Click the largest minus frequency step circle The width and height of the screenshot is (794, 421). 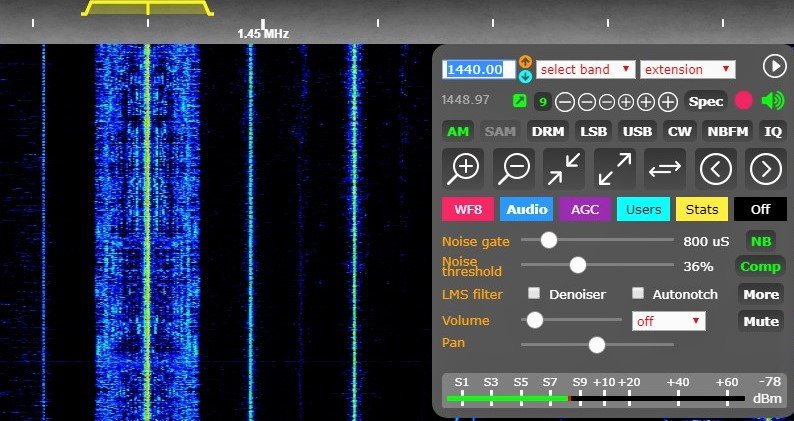(565, 102)
